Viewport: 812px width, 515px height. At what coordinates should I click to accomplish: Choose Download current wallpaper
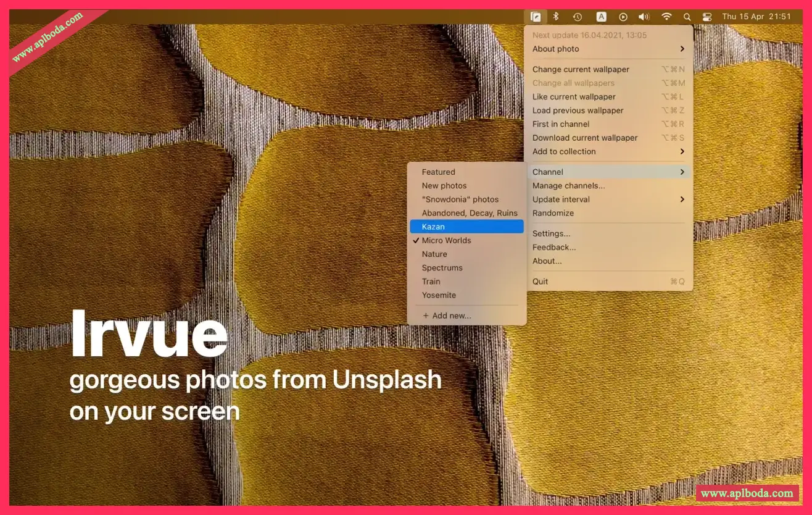(x=608, y=138)
